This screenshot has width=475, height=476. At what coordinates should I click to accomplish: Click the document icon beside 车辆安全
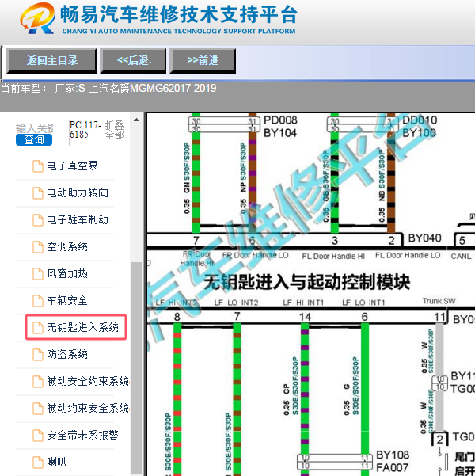tap(38, 301)
